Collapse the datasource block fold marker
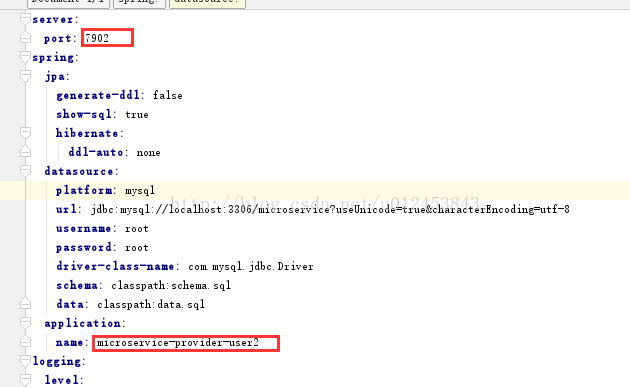Image resolution: width=630 pixels, height=387 pixels. (25, 171)
